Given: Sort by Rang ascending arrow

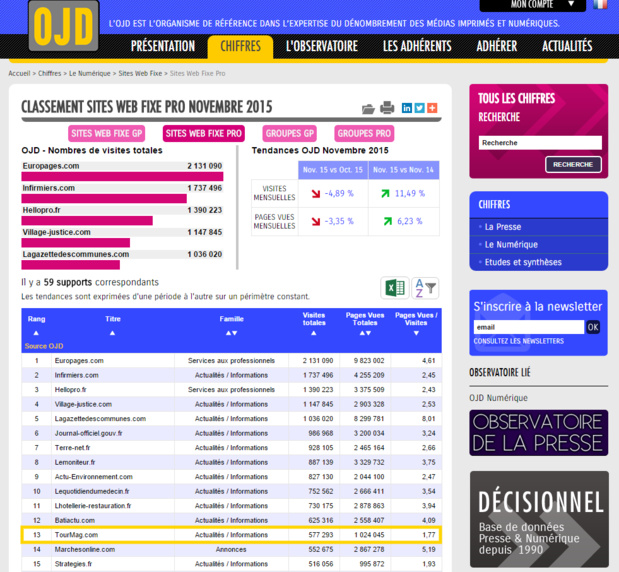Looking at the screenshot, I should point(36,333).
